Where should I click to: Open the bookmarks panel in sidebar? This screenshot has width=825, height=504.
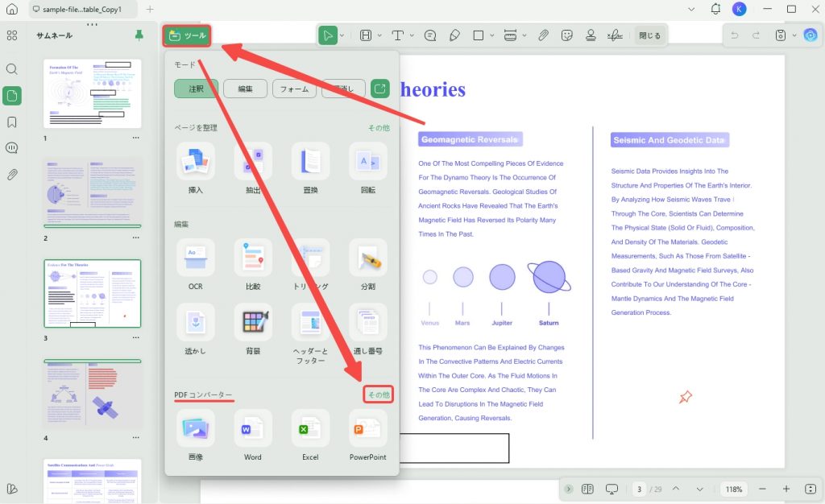(x=11, y=122)
